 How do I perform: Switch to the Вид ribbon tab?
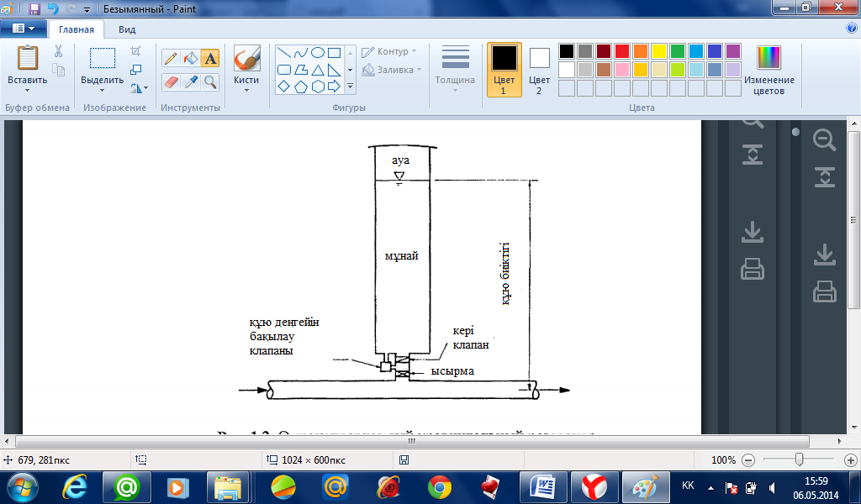pos(127,29)
